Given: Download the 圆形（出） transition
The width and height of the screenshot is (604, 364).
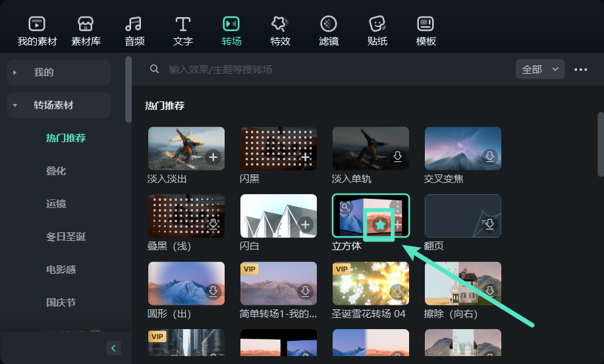Looking at the screenshot, I should click(213, 292).
